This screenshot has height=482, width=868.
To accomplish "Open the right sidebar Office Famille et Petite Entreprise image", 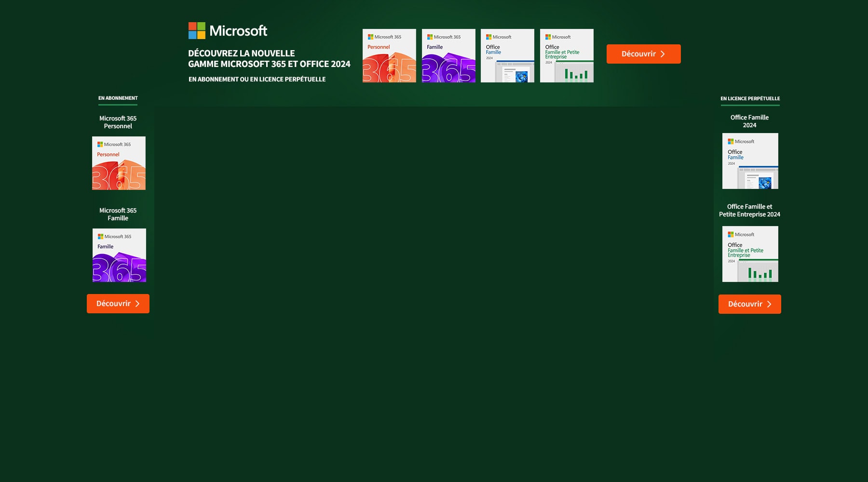I will [x=750, y=254].
